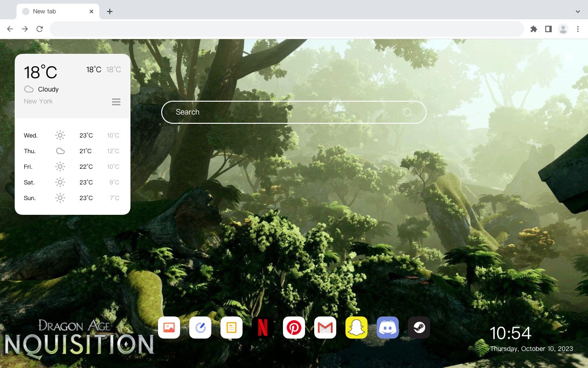Go forward to next page
Viewport: 588px width, 368px height.
25,29
